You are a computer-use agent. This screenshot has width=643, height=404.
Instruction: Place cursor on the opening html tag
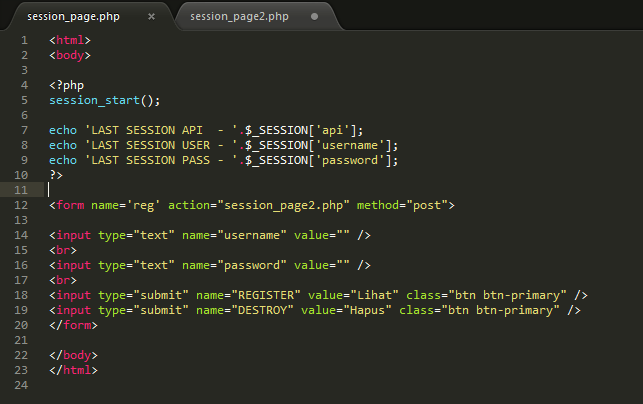click(x=70, y=40)
